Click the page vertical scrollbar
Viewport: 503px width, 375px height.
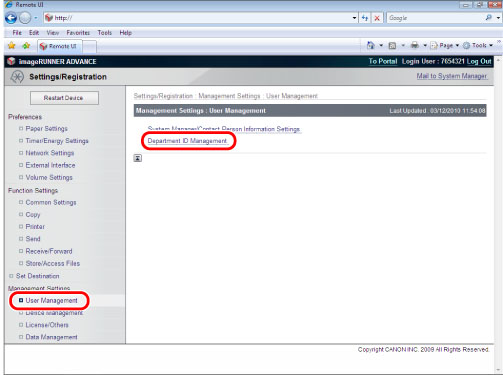498,215
